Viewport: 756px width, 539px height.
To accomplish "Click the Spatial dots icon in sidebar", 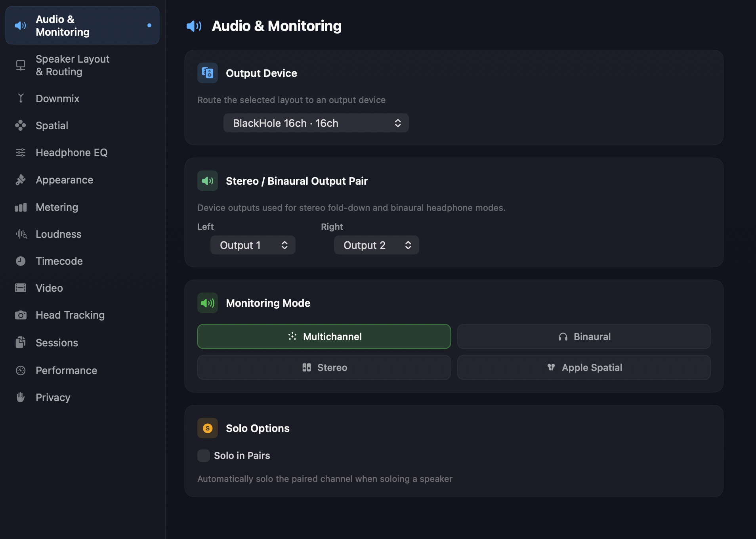I will 21,126.
